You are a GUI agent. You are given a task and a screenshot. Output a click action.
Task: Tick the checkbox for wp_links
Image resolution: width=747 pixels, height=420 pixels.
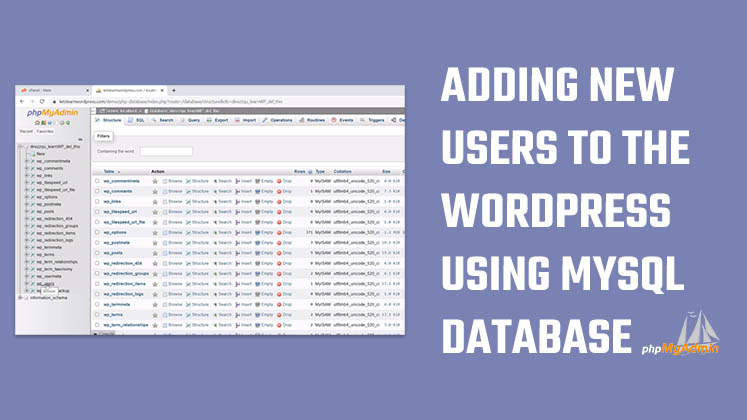click(97, 201)
